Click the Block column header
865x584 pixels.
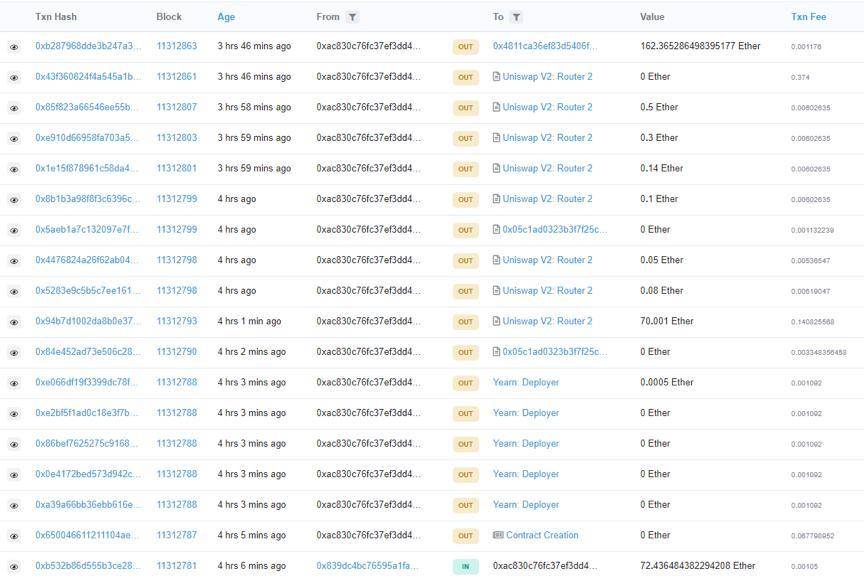(169, 17)
